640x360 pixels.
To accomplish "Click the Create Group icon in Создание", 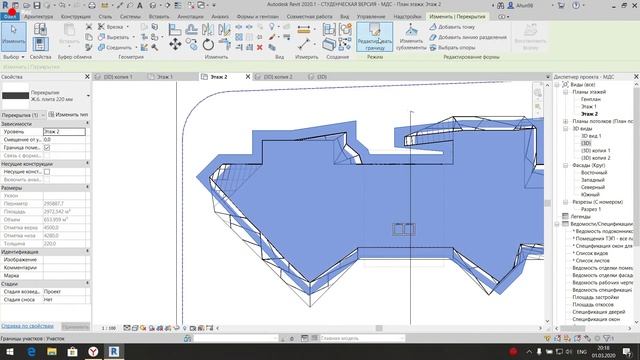I will pyautogui.click(x=345, y=29).
